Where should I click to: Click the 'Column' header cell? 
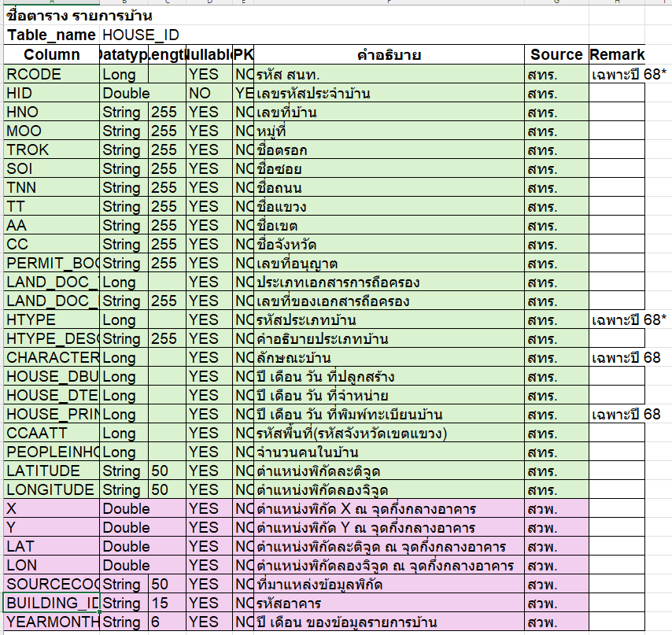[51, 54]
